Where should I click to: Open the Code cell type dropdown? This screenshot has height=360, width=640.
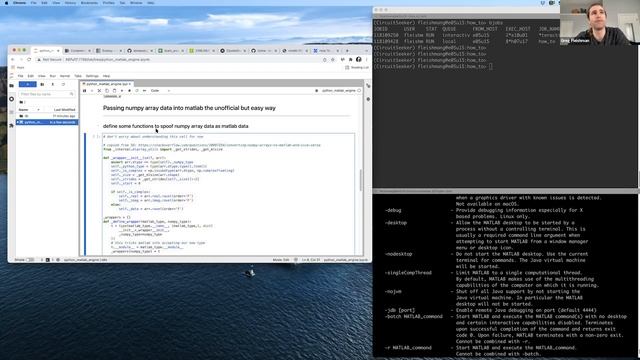160,91
